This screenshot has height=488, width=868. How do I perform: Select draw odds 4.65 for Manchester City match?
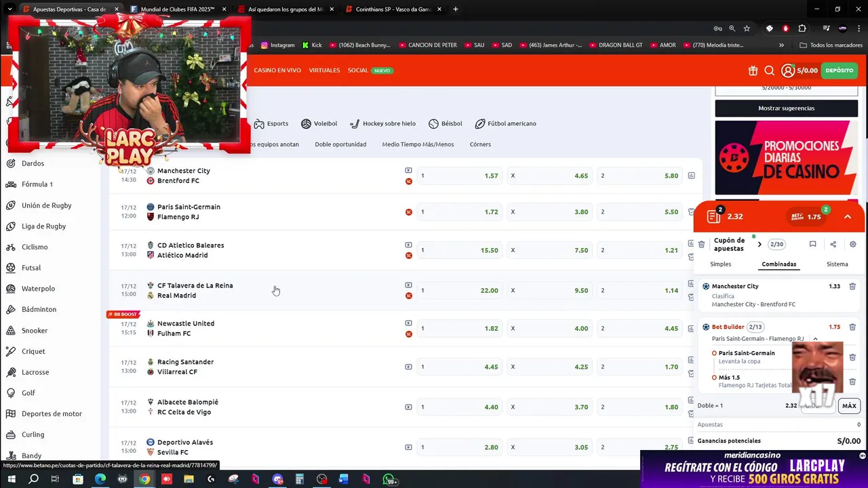(550, 176)
